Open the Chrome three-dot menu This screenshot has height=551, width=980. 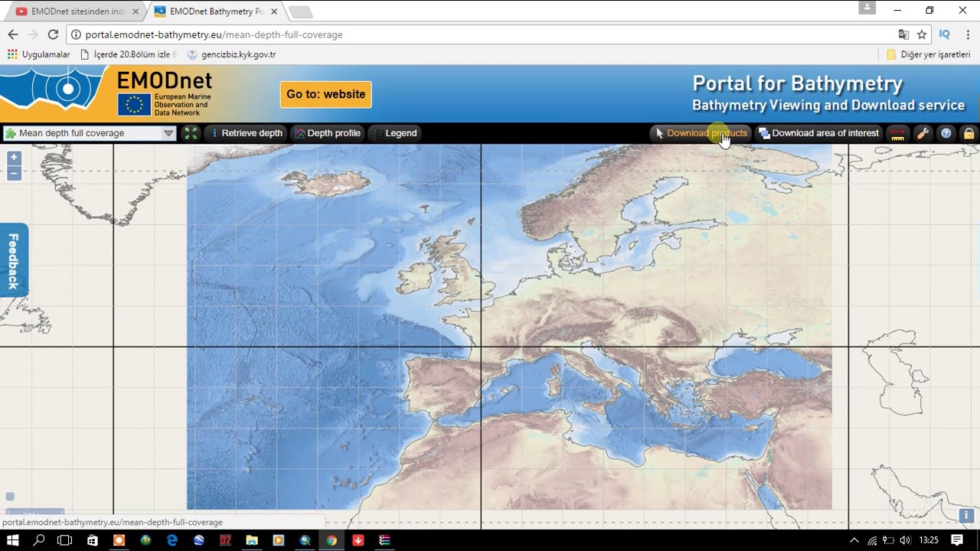[968, 34]
